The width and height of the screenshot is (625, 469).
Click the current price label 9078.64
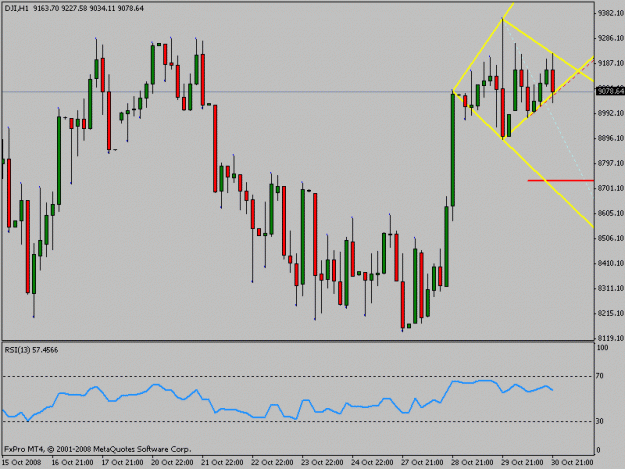coord(610,91)
